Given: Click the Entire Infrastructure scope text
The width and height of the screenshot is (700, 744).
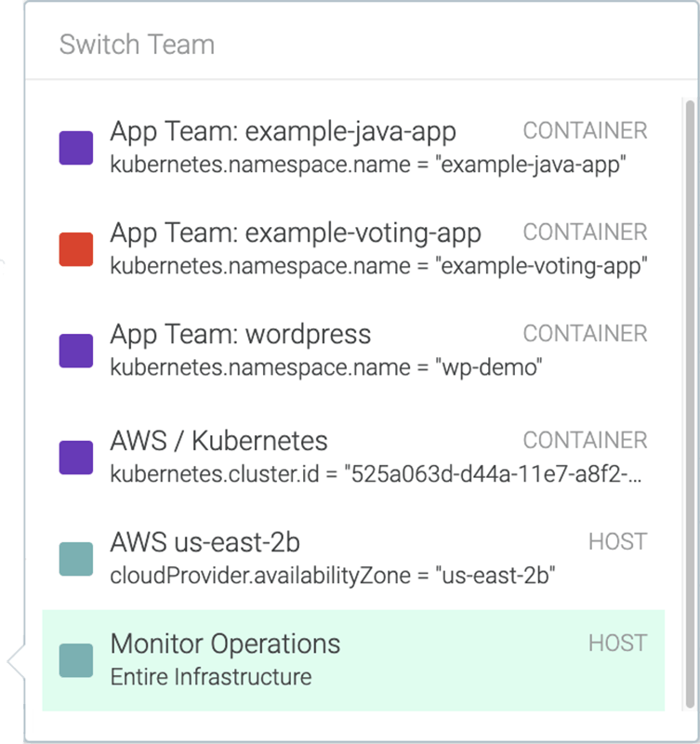Looking at the screenshot, I should [x=211, y=677].
